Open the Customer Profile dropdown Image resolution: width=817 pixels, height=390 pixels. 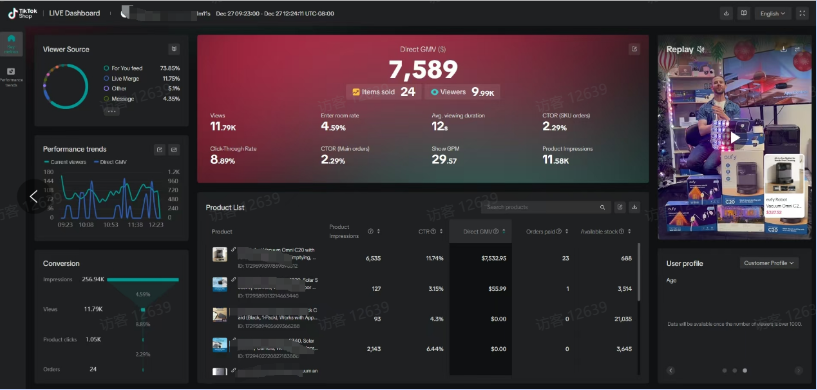[x=769, y=263]
